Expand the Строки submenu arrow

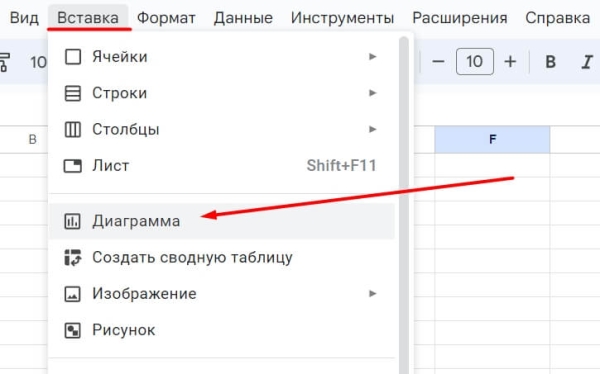point(372,93)
